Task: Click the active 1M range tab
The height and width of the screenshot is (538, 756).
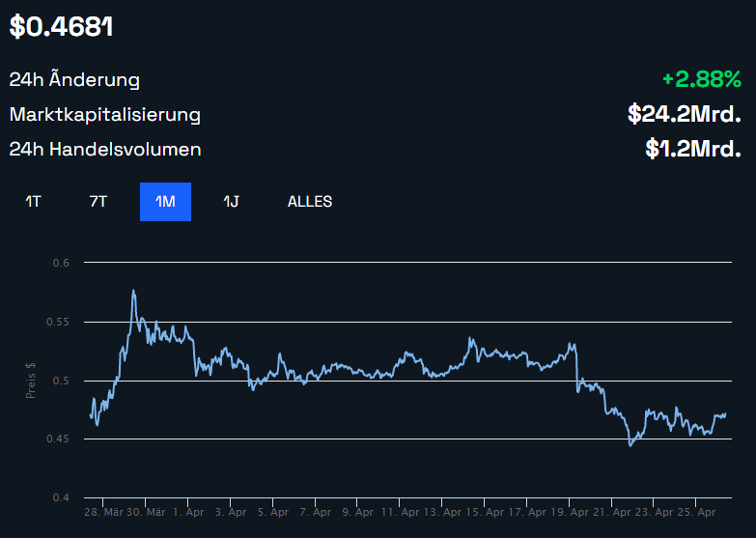Action: tap(165, 202)
